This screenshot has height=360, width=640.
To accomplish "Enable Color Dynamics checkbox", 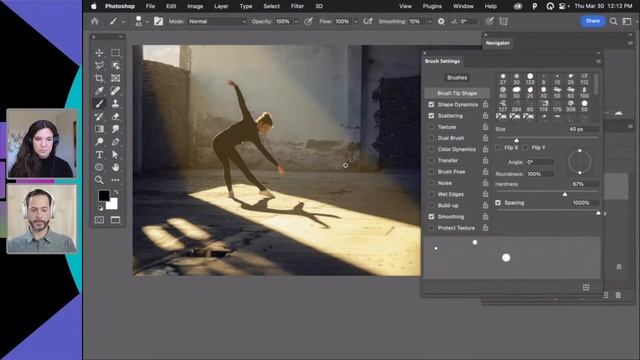I will tap(431, 149).
